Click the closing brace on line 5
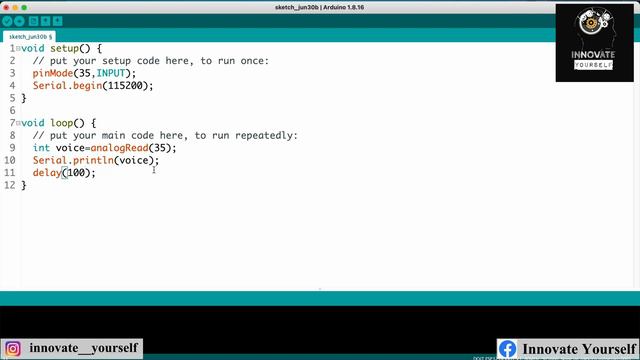 24,98
